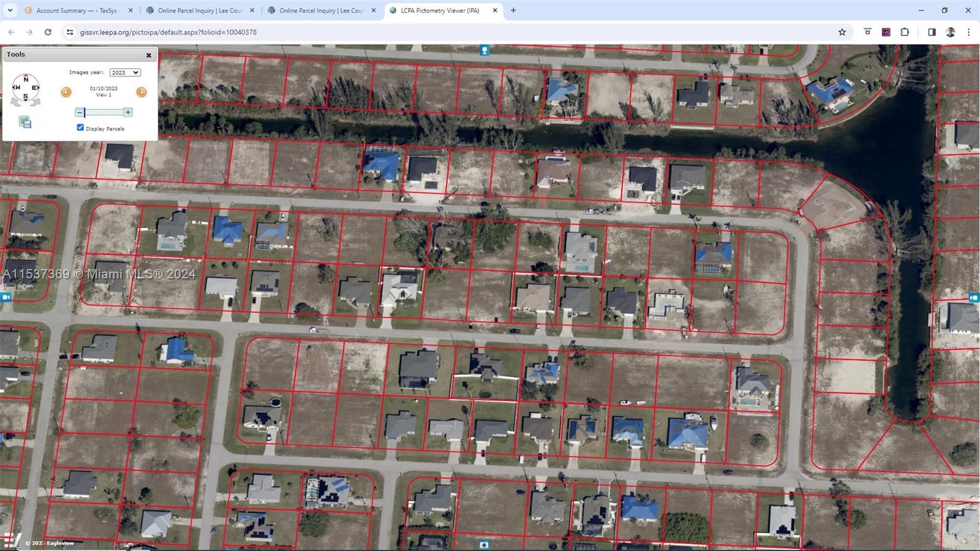Image resolution: width=980 pixels, height=551 pixels.
Task: Switch to Account Summary TaxSys tab
Action: click(x=78, y=10)
